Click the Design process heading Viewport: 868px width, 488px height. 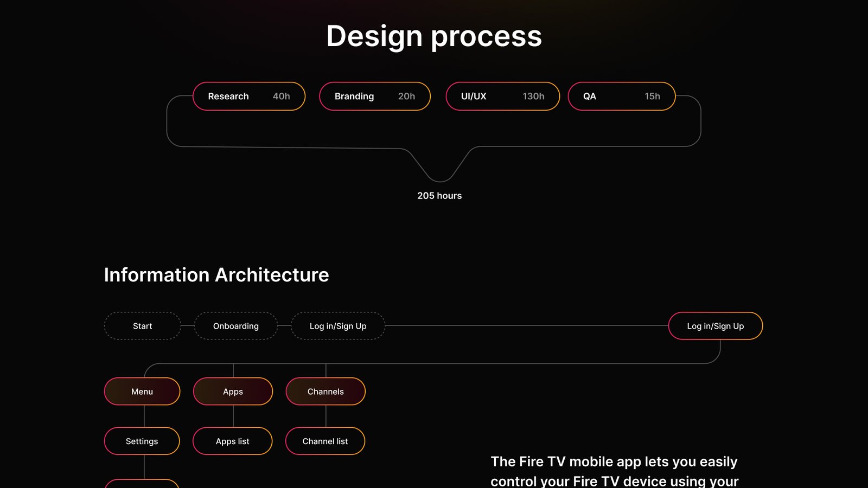click(434, 36)
